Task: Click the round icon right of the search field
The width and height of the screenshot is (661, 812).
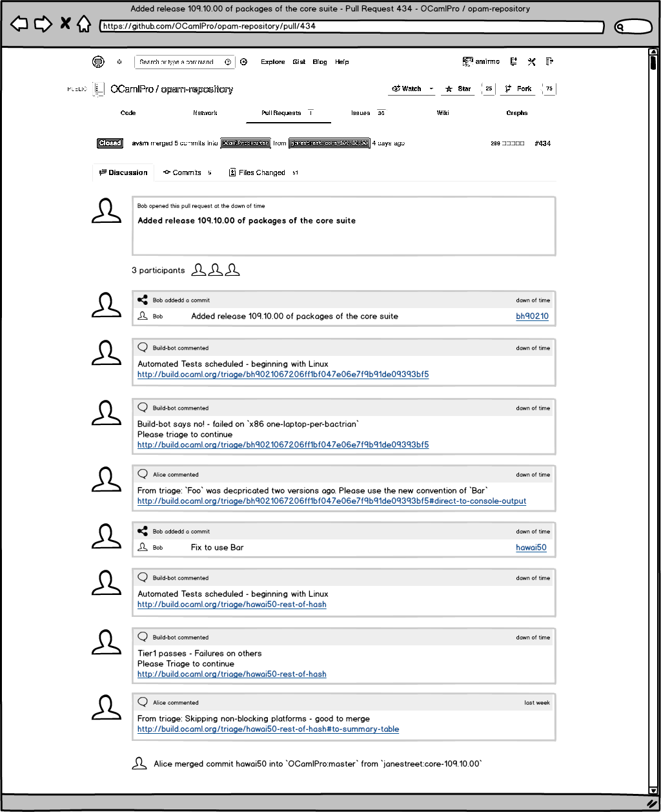Action: pyautogui.click(x=244, y=62)
